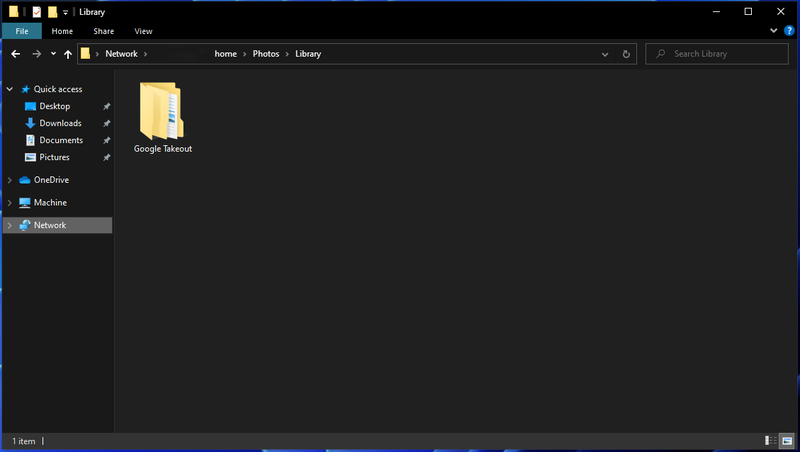Open Pictures in Quick access
Viewport: 800px width, 452px height.
tap(54, 157)
